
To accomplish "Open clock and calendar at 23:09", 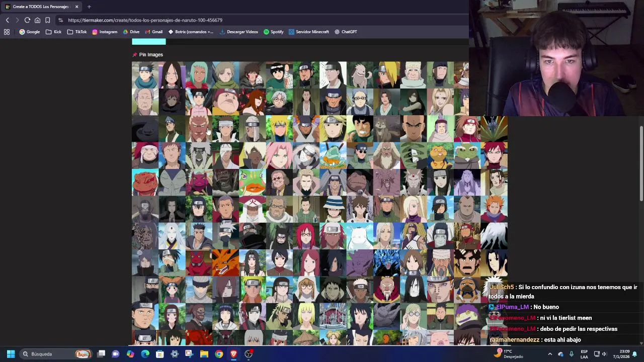I will click(x=621, y=354).
